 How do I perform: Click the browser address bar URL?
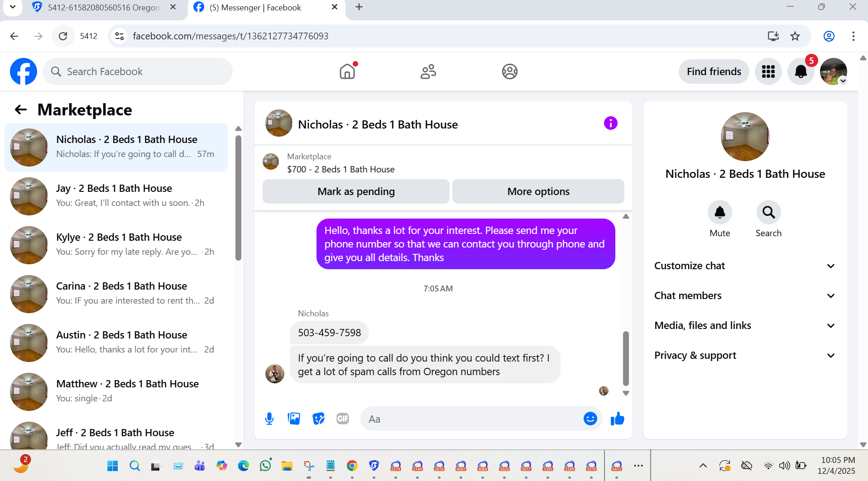230,36
